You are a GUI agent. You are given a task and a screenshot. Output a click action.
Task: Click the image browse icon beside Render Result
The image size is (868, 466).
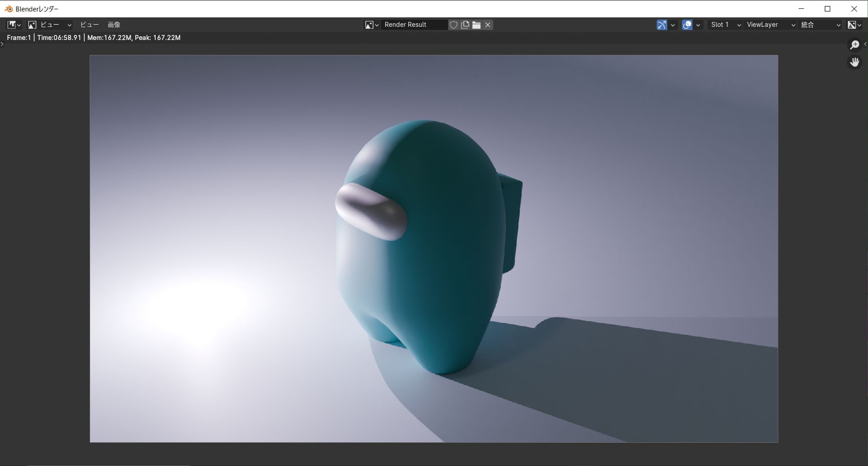pyautogui.click(x=371, y=25)
